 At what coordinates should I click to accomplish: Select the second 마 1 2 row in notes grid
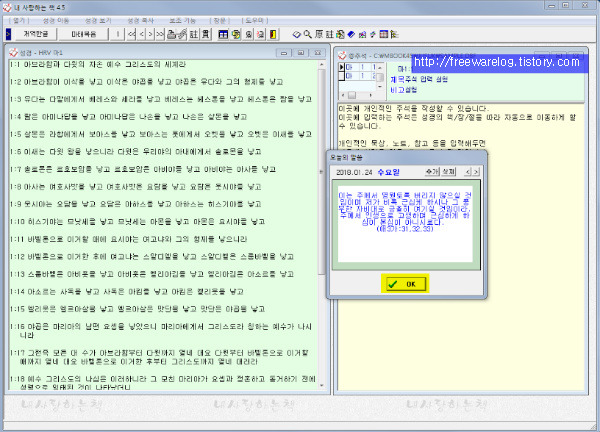click(x=361, y=76)
